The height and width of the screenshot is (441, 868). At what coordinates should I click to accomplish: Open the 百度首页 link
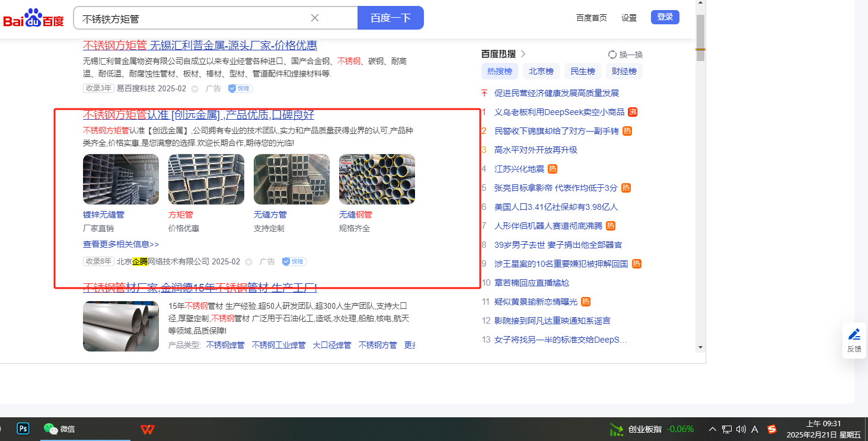click(x=592, y=18)
